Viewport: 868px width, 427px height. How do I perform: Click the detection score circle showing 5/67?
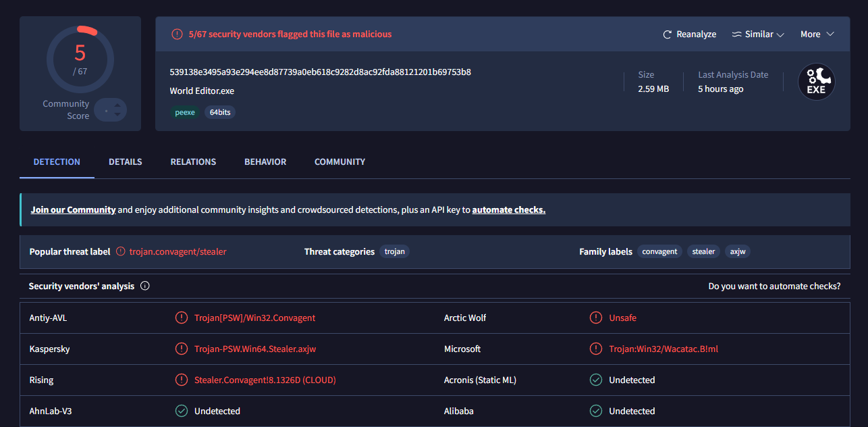(x=80, y=59)
